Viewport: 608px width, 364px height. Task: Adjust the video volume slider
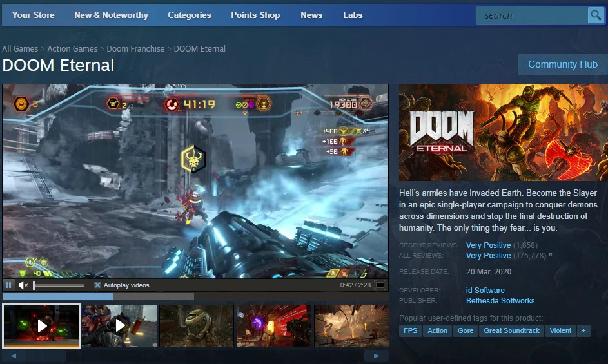(x=59, y=285)
